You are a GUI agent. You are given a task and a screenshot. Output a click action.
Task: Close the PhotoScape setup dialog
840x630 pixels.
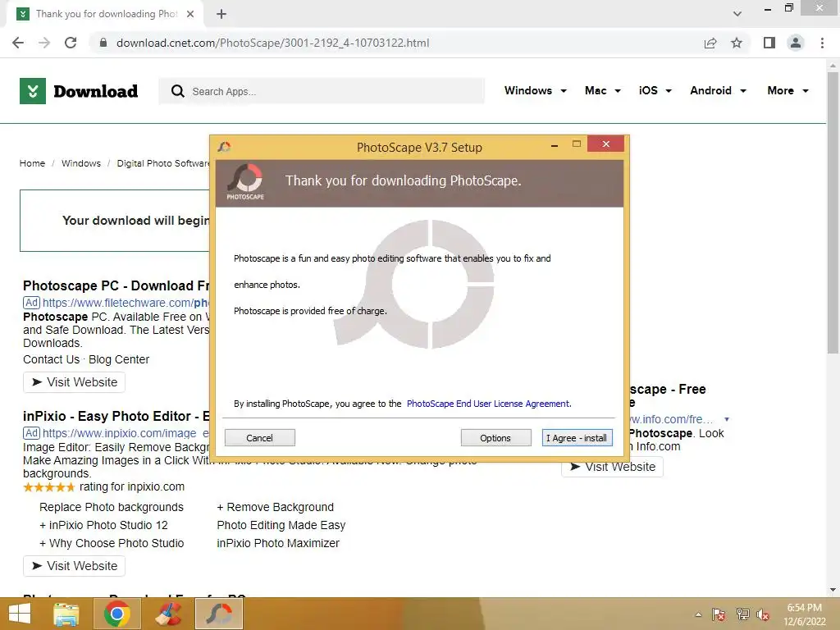pos(606,144)
